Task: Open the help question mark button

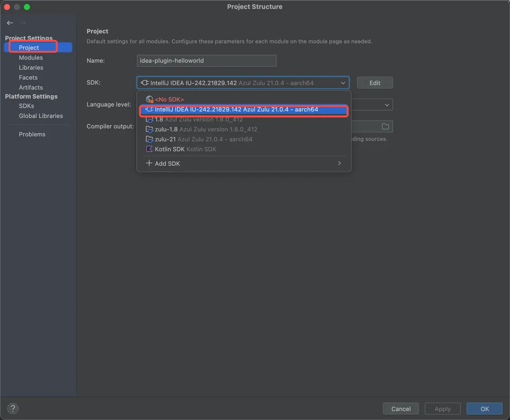Action: coord(13,408)
